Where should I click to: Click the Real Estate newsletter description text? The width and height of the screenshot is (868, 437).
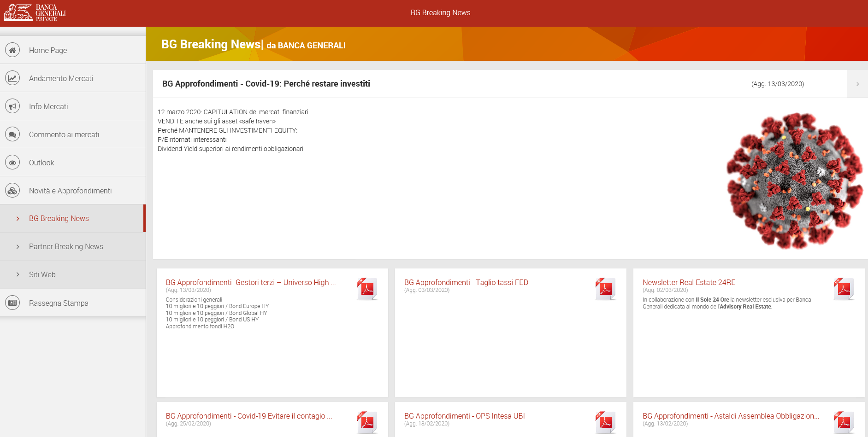727,303
